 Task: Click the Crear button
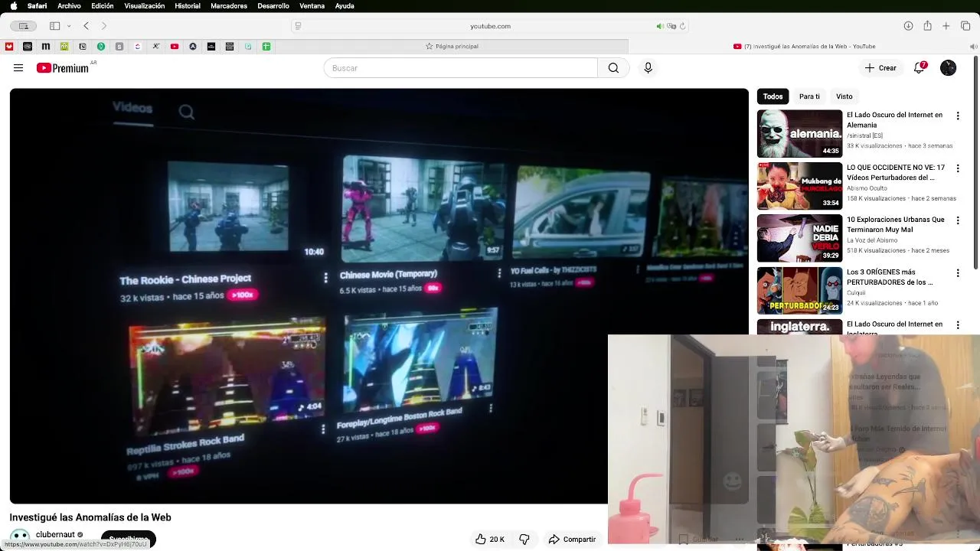coord(880,68)
